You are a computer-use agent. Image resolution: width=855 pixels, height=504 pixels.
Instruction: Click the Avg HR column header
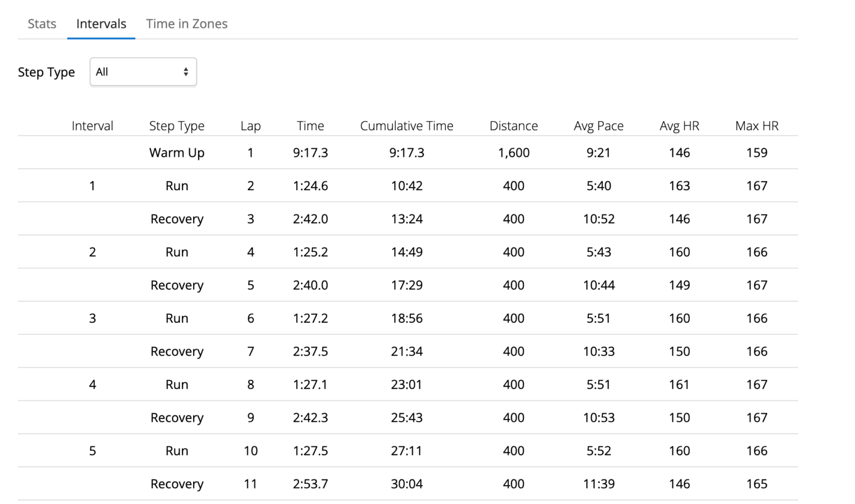click(680, 126)
